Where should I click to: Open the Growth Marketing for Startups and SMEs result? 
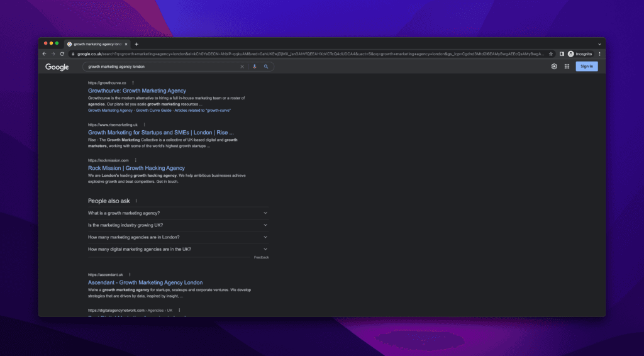click(160, 133)
